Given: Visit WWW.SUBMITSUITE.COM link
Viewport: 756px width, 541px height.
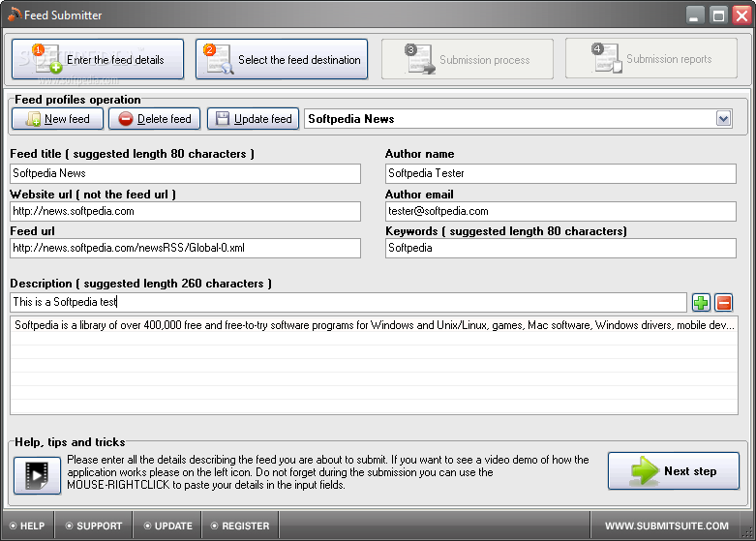Looking at the screenshot, I should 667,526.
